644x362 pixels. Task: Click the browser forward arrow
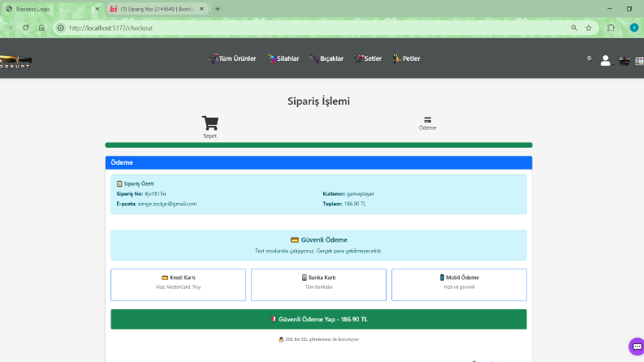(x=10, y=28)
